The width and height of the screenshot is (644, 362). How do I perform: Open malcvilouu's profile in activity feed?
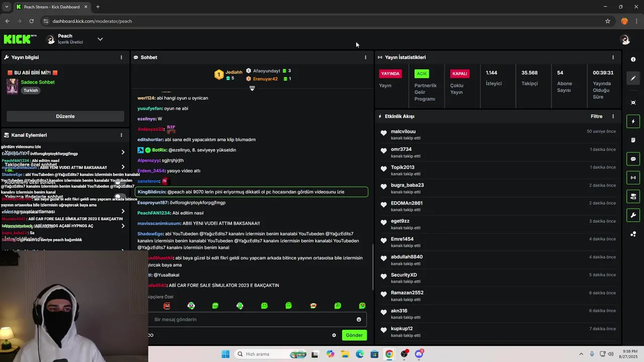pos(403,131)
